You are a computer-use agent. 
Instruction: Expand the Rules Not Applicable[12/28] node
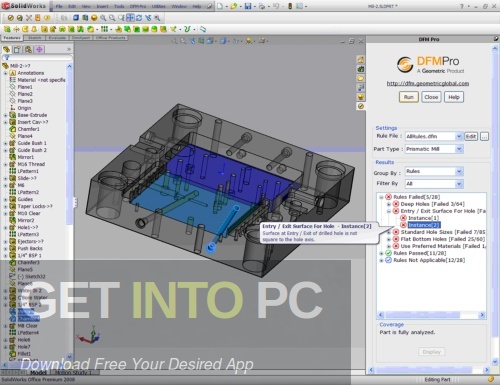(381, 260)
